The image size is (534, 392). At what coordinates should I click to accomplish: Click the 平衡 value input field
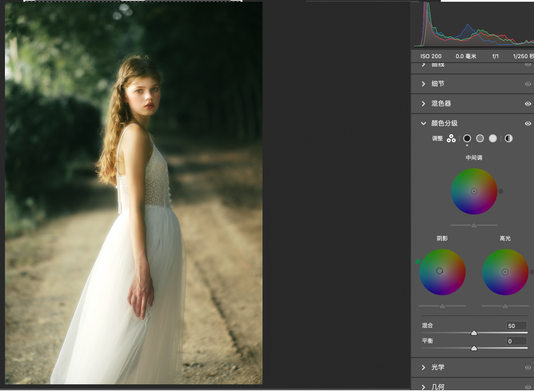click(x=516, y=341)
